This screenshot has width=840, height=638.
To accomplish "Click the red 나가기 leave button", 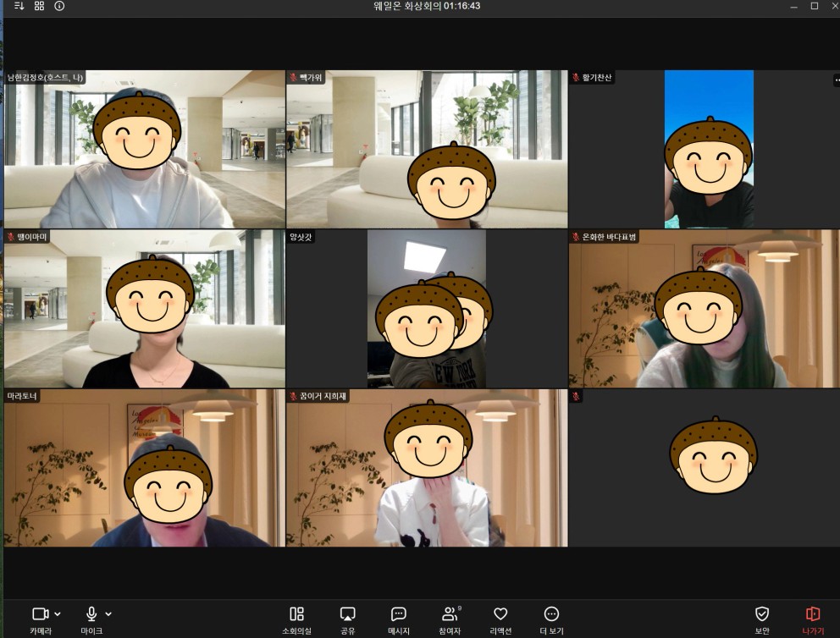I will (x=813, y=613).
